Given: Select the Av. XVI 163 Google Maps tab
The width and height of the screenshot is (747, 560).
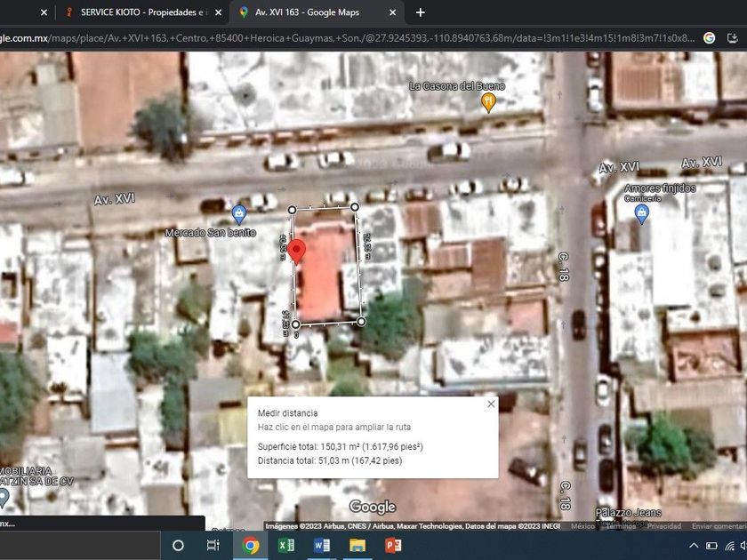Looking at the screenshot, I should point(314,12).
